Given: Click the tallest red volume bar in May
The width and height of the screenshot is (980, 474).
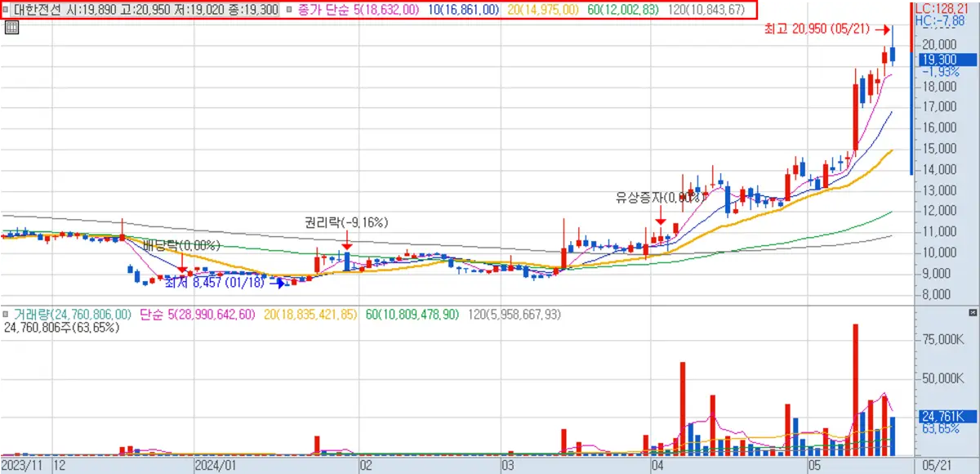Looking at the screenshot, I should coord(856,390).
